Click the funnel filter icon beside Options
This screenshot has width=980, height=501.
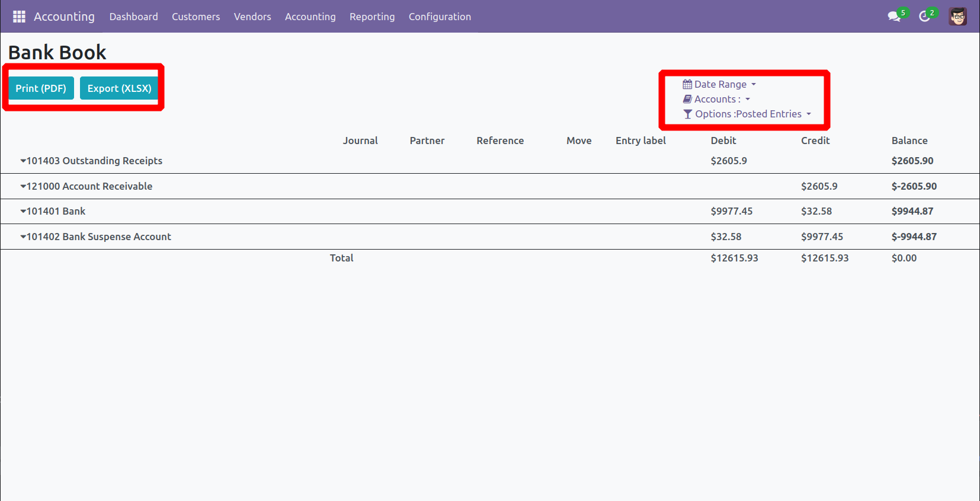pyautogui.click(x=687, y=114)
